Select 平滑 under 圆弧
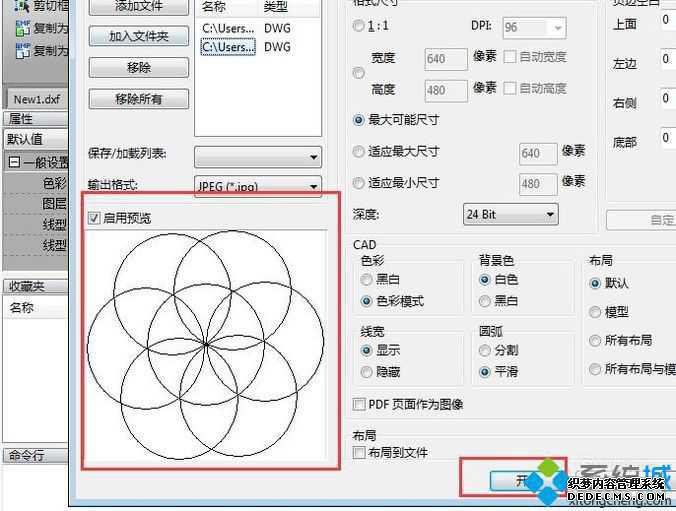This screenshot has height=511, width=676. [x=485, y=372]
